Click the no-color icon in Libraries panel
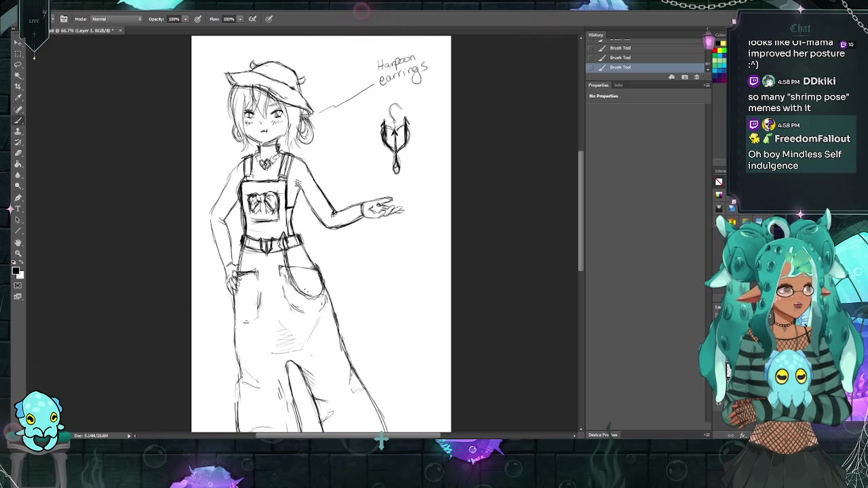 click(719, 182)
